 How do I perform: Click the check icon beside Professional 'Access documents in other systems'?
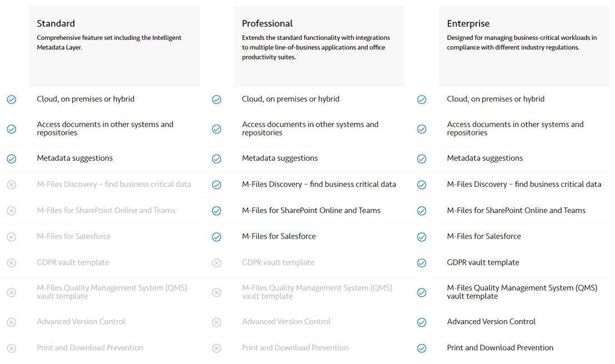pyautogui.click(x=216, y=129)
